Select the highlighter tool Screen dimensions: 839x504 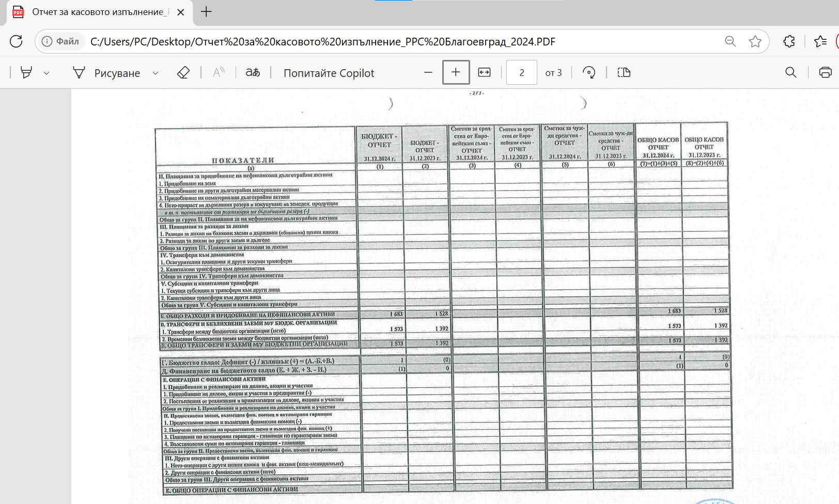tap(26, 73)
